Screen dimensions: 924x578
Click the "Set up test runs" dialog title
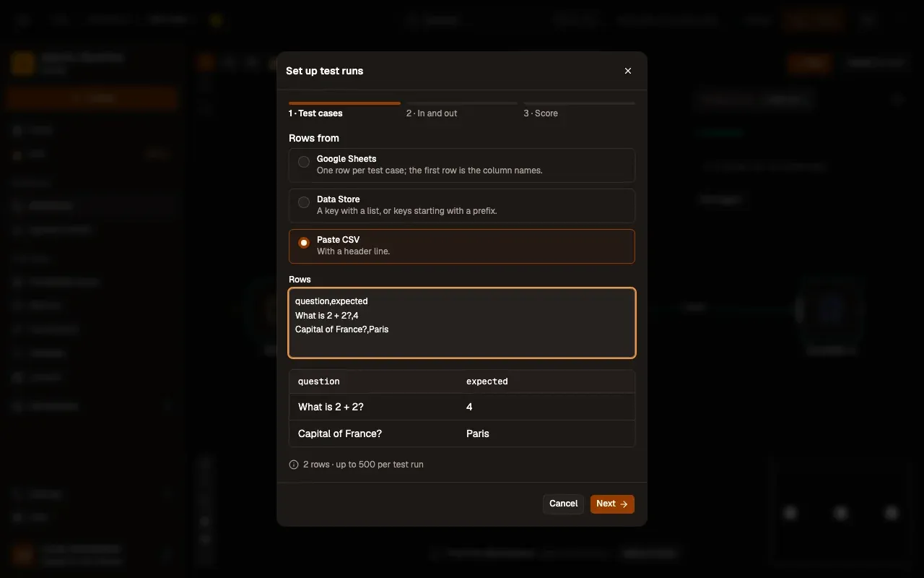coord(325,71)
